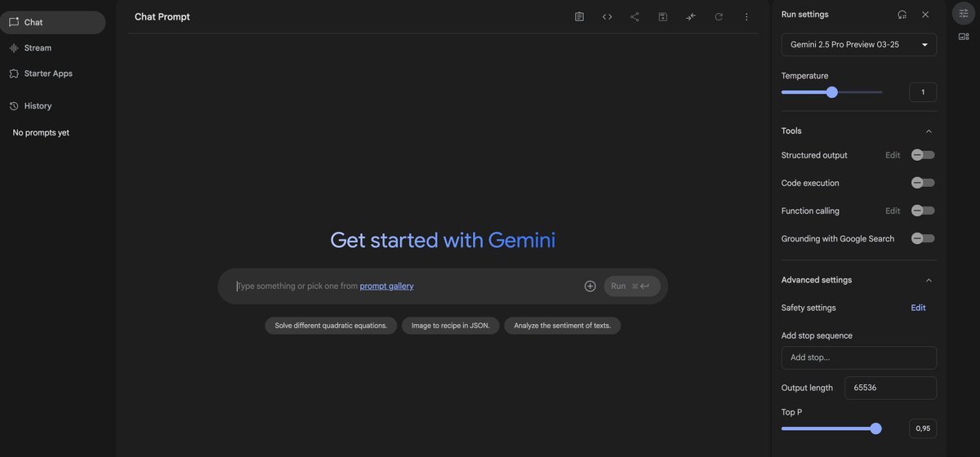Click the History clock icon
Viewport: 980px width, 457px height.
coord(13,106)
